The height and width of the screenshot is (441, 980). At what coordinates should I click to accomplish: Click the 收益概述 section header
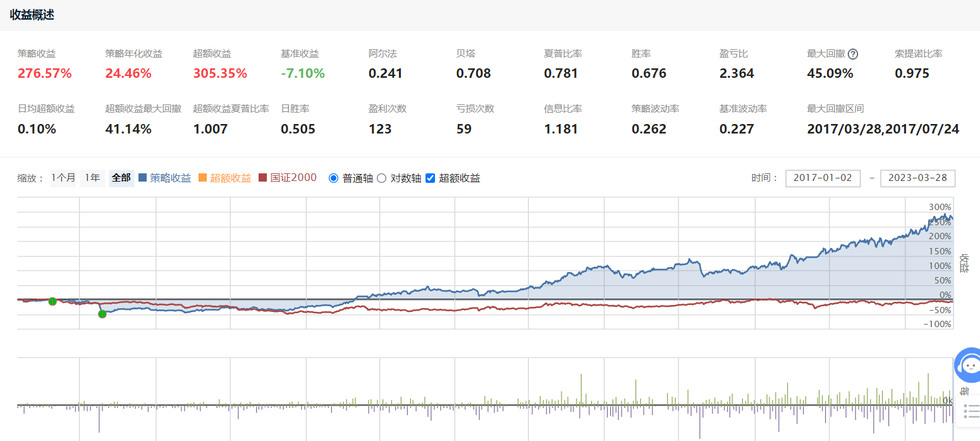[32, 15]
